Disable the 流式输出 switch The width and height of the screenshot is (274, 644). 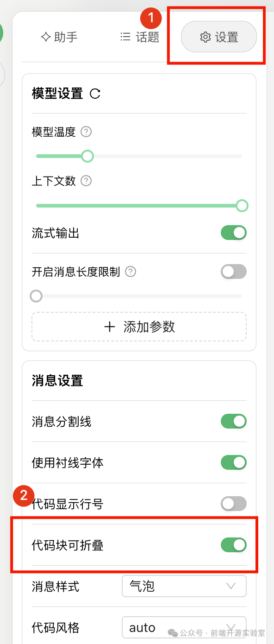point(234,233)
